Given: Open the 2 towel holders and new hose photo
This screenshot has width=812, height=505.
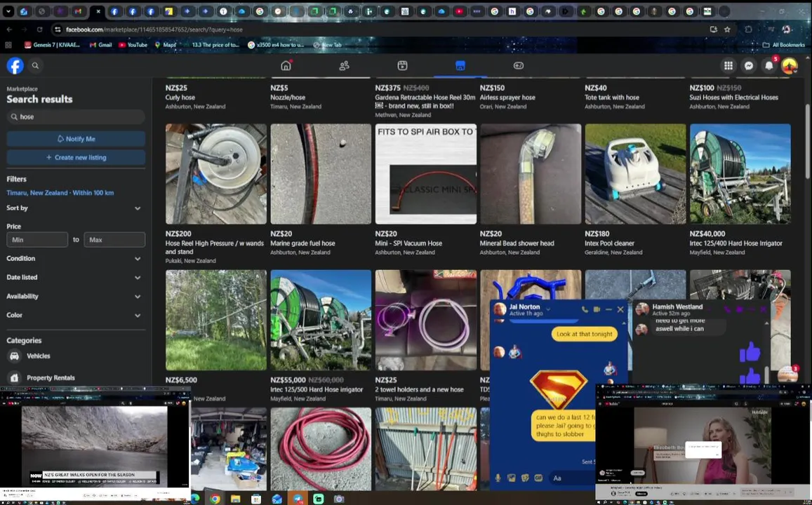Looking at the screenshot, I should tap(426, 320).
